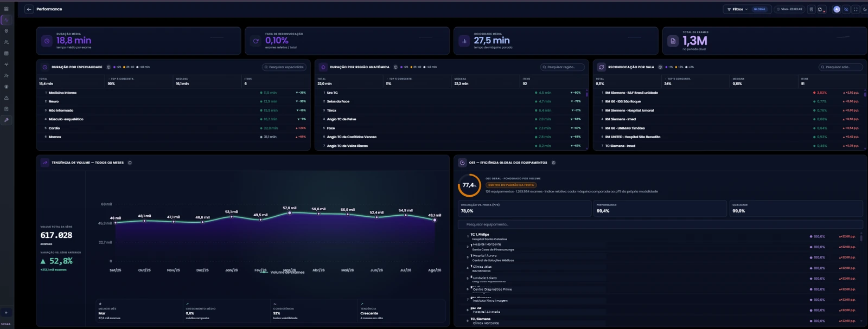Click the clock icon in Duração Média card
This screenshot has width=868, height=329.
tap(47, 41)
